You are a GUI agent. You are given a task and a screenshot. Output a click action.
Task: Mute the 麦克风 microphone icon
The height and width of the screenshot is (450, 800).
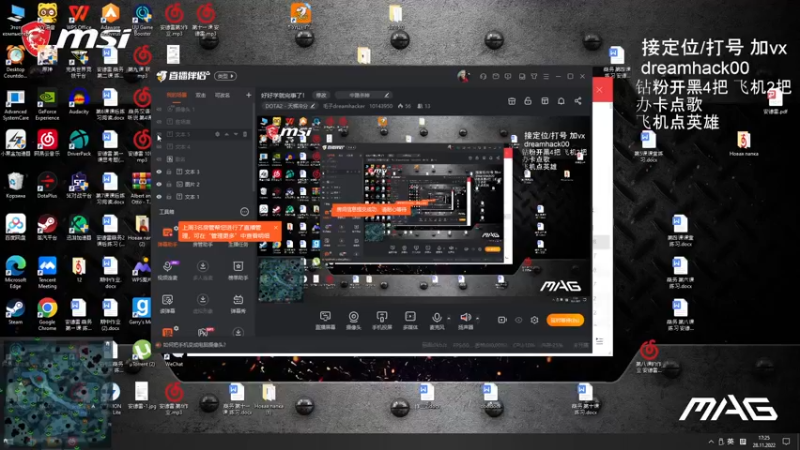pos(436,318)
